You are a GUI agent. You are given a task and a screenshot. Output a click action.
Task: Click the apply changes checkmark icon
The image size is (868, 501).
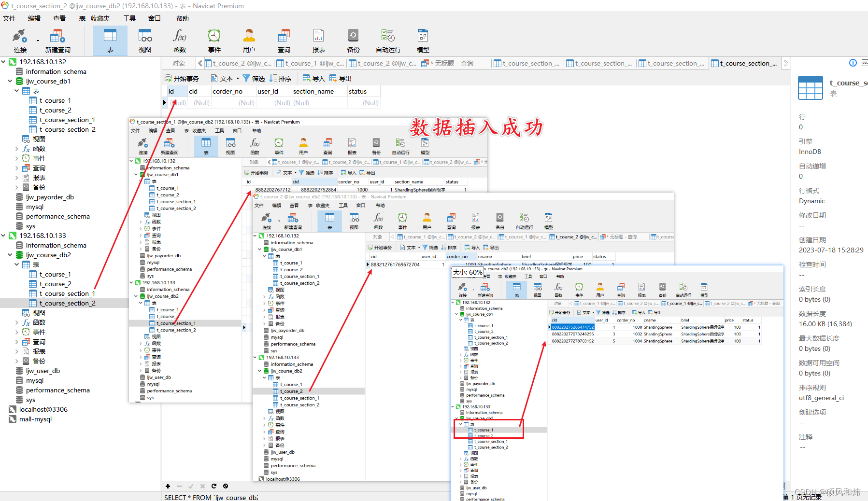click(191, 486)
